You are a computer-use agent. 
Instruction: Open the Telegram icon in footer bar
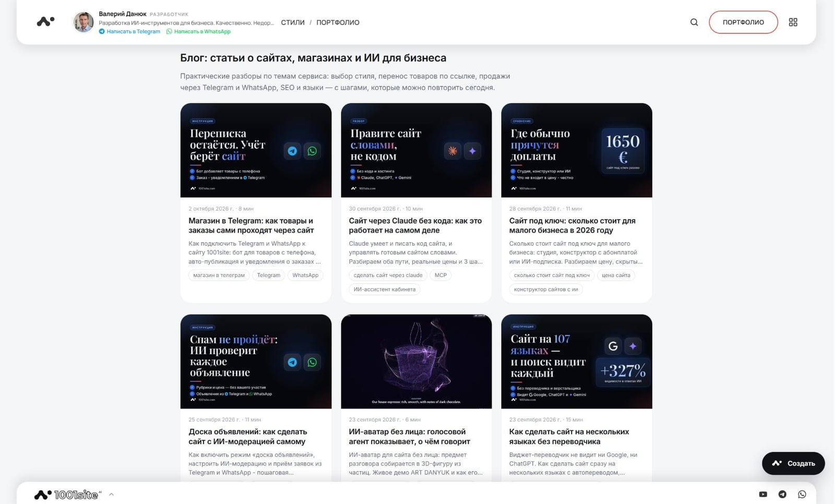(782, 494)
